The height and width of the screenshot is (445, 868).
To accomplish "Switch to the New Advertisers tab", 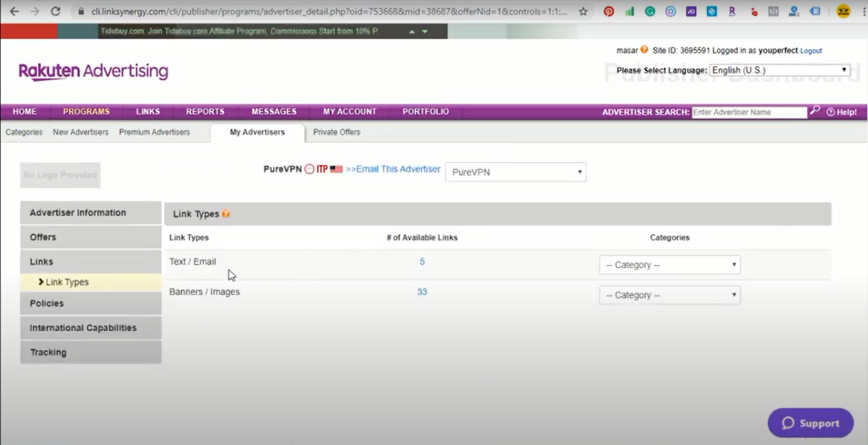I will (x=80, y=132).
